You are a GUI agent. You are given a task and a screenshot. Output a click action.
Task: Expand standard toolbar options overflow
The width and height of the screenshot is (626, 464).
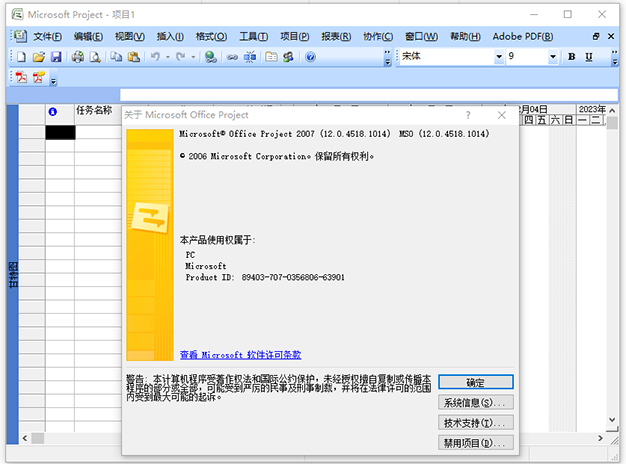click(x=387, y=58)
